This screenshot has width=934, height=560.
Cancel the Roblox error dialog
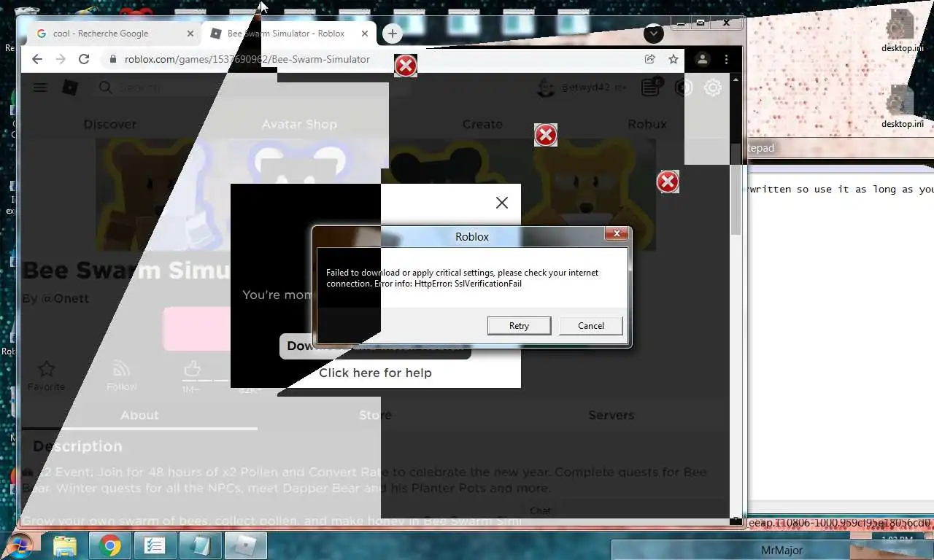(x=591, y=325)
